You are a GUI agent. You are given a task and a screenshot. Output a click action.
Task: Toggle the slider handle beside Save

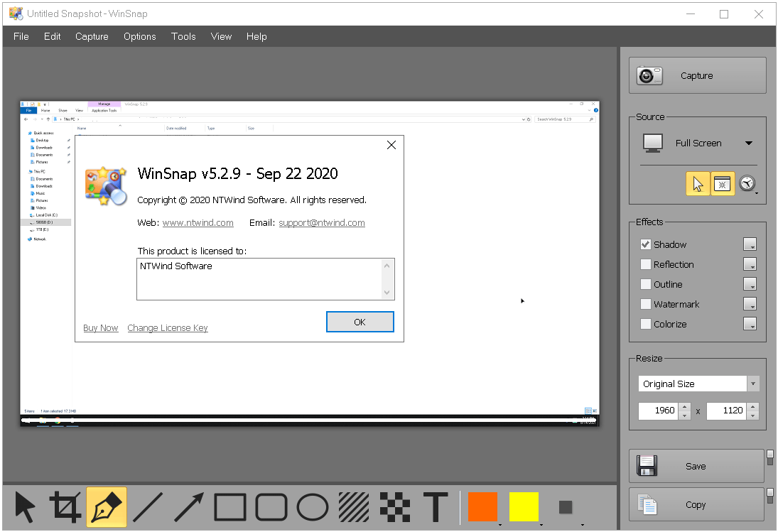point(770,457)
